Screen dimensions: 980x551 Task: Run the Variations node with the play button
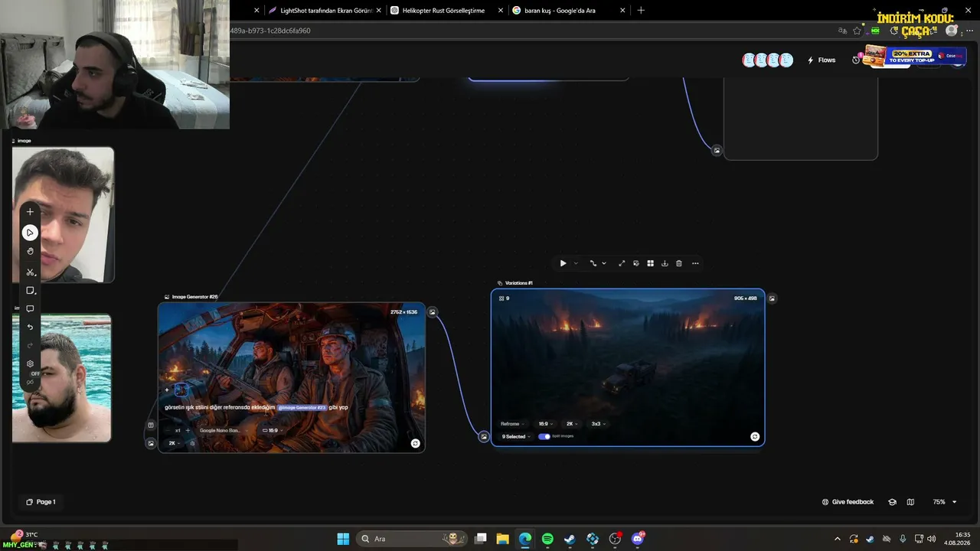(x=563, y=263)
